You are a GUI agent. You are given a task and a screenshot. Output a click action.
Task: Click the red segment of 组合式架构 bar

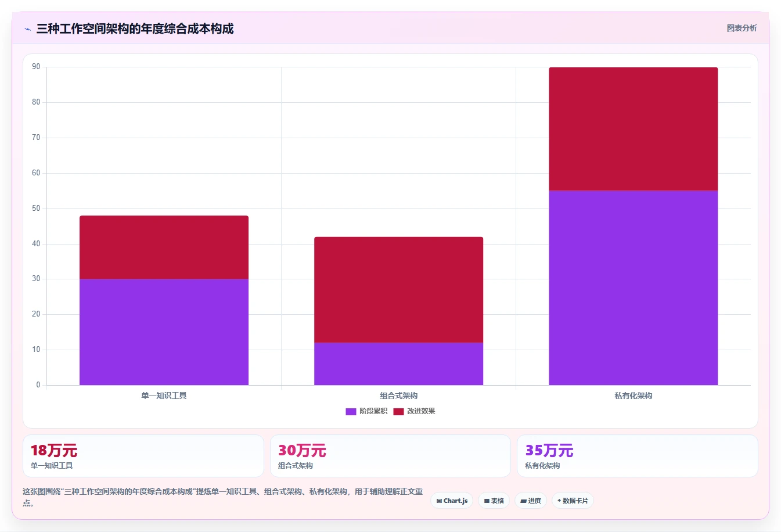click(x=398, y=290)
